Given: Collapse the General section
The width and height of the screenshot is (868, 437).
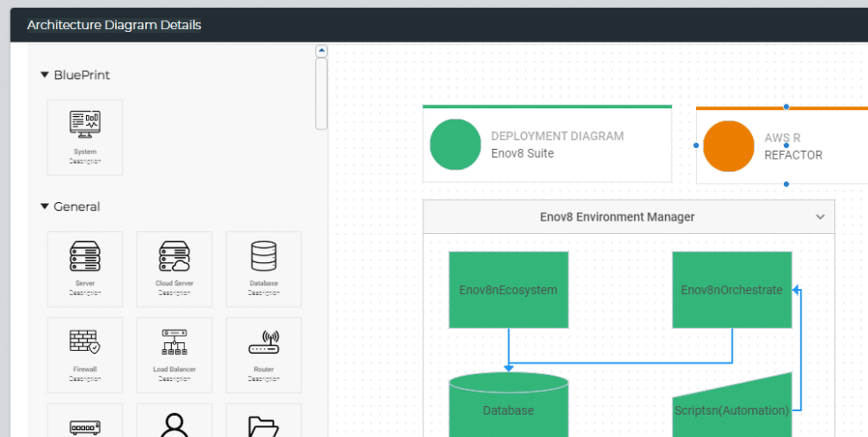Looking at the screenshot, I should [x=45, y=207].
